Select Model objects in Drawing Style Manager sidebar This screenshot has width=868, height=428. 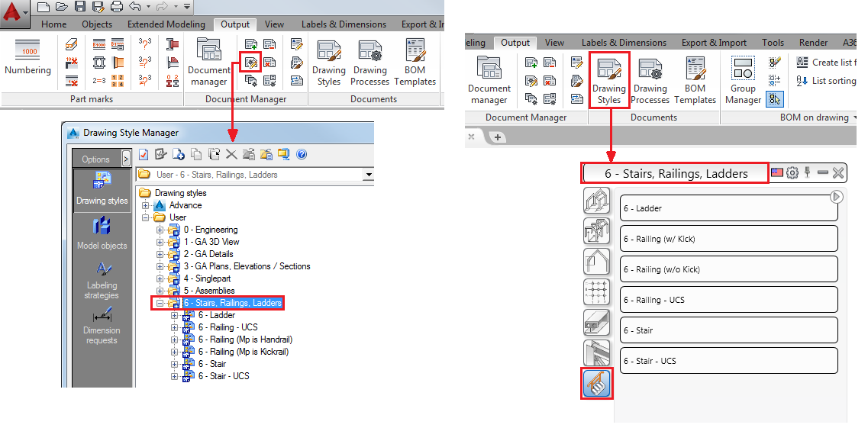102,233
